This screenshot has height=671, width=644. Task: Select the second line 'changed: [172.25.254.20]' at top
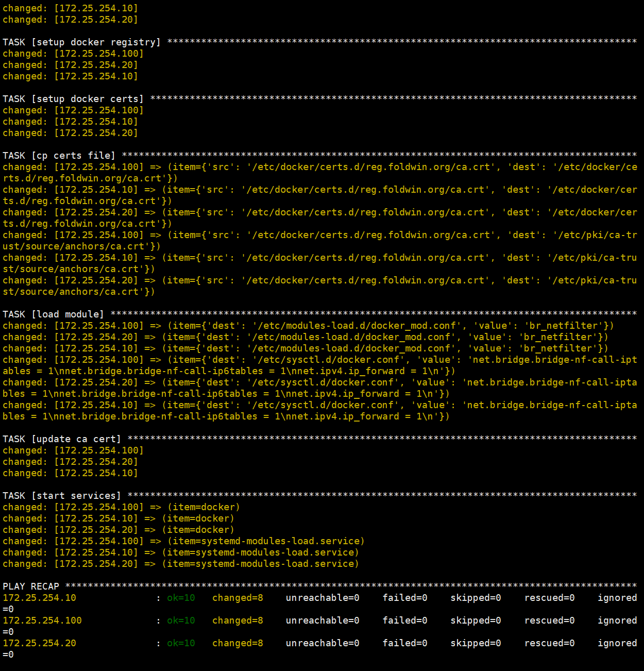[x=71, y=20]
